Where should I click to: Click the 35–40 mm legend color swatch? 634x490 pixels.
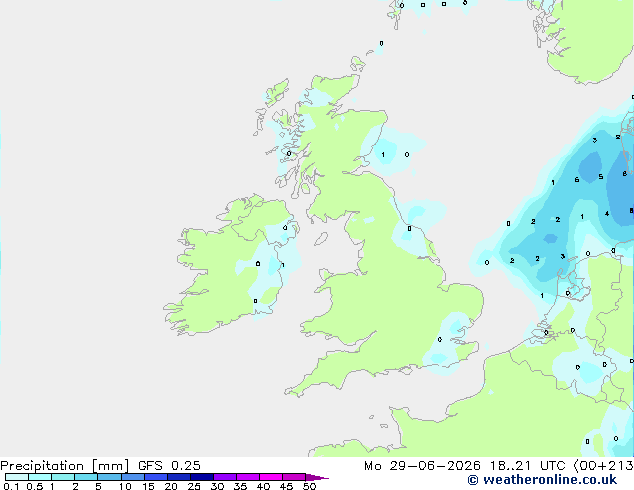[248, 477]
